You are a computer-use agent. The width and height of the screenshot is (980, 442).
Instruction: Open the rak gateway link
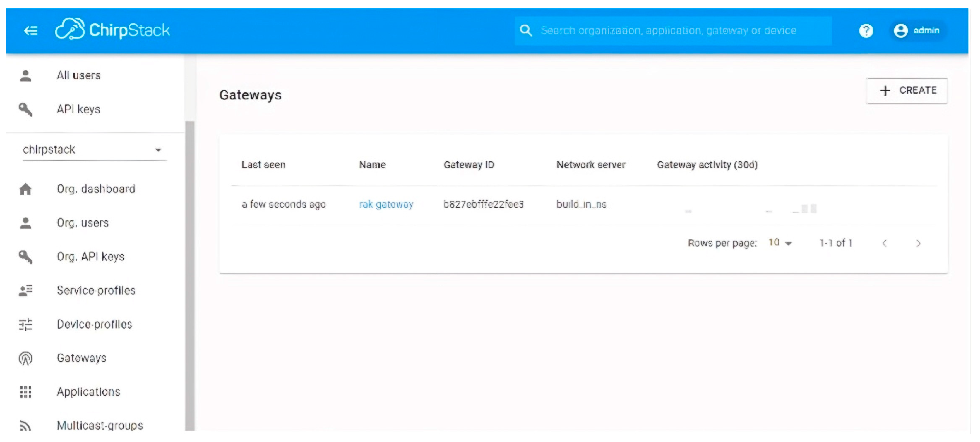386,204
